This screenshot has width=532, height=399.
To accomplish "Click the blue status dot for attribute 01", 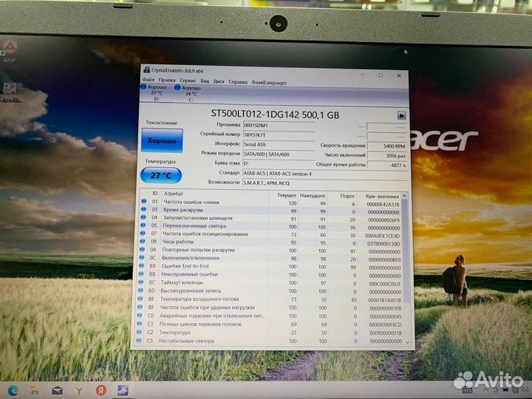I will point(143,202).
